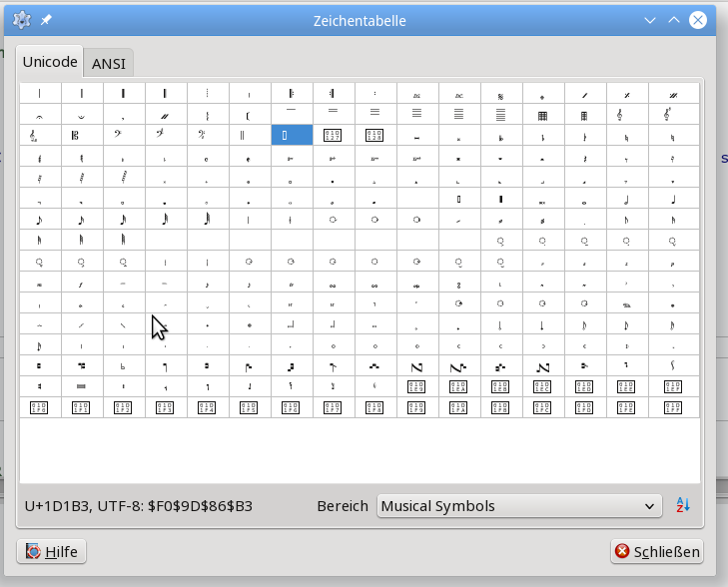Screen dimensions: 728x587
Task: Select the fermata symbol cell
Action: (x=39, y=115)
